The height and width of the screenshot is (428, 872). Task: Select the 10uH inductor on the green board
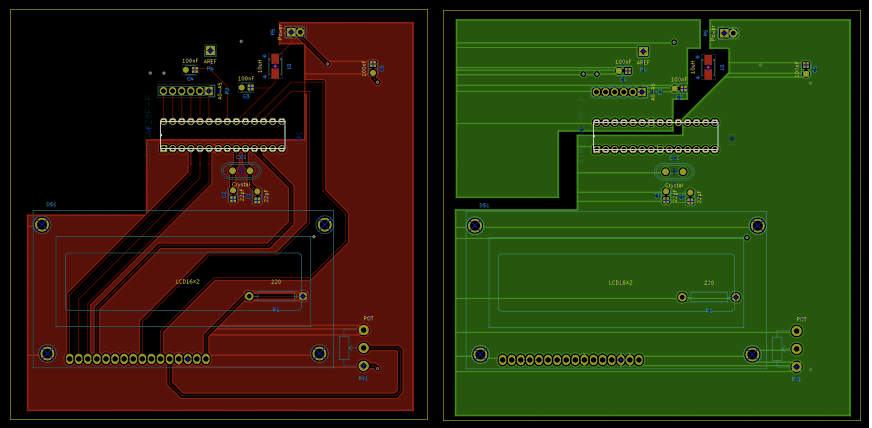click(707, 65)
